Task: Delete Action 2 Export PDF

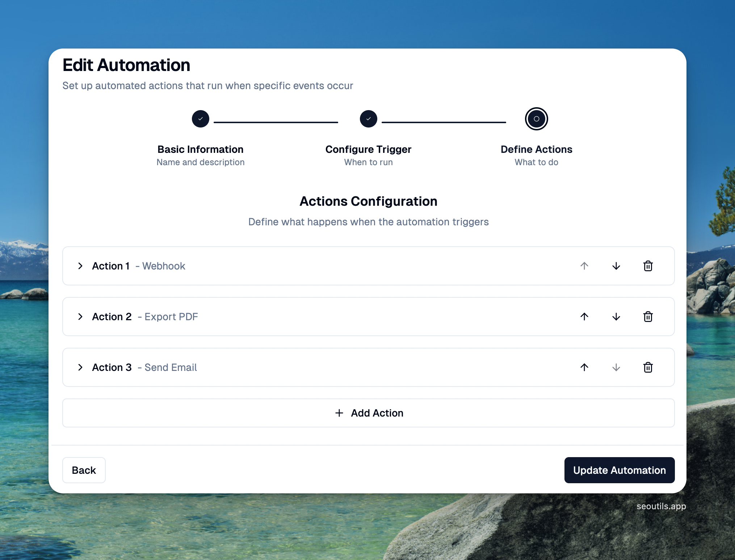Action: pyautogui.click(x=648, y=317)
